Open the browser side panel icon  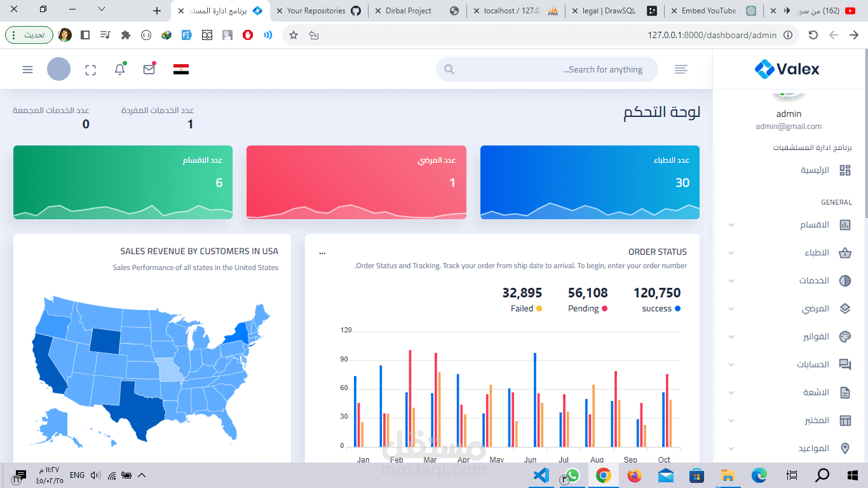(85, 35)
